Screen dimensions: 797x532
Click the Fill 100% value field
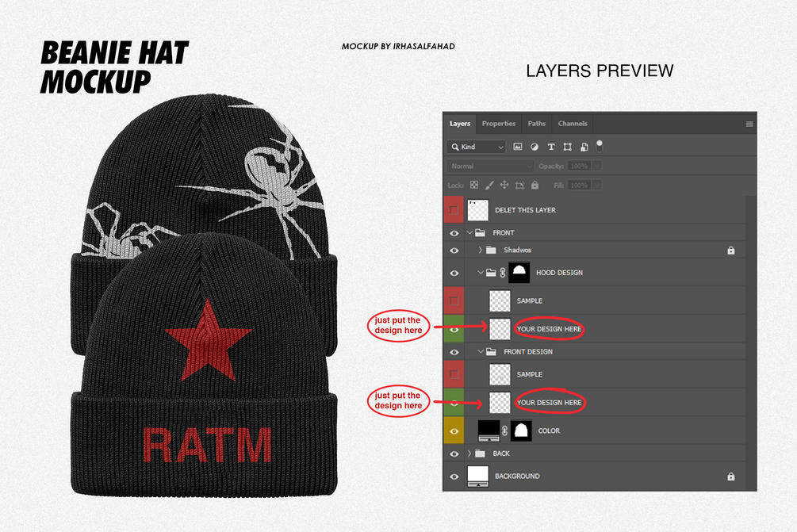click(580, 186)
